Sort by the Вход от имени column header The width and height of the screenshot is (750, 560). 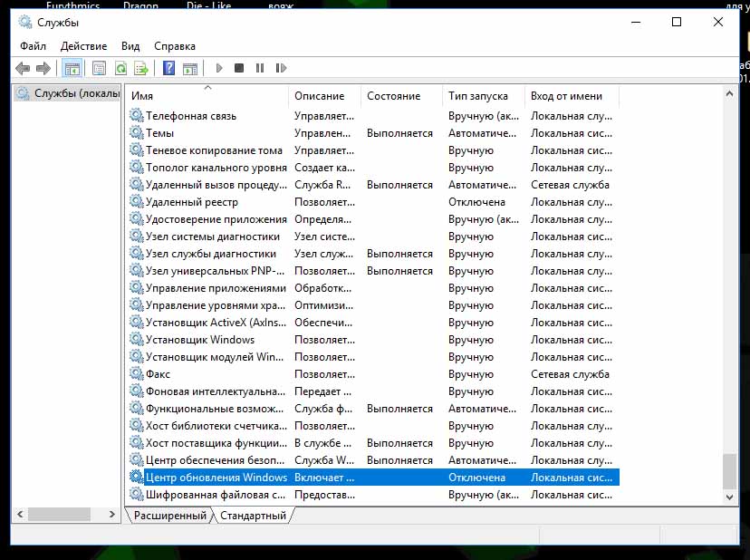[x=572, y=96]
